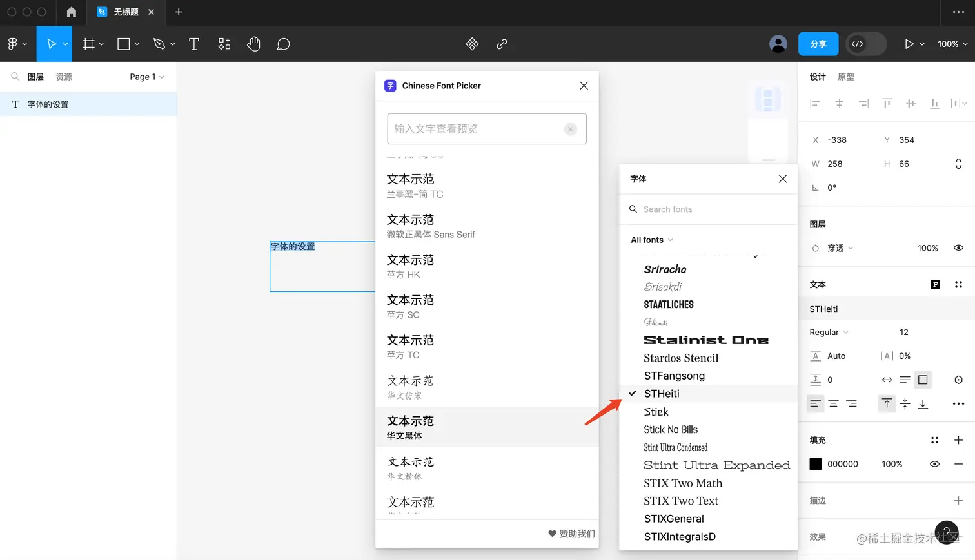Viewport: 975px width, 560px height.
Task: Add a stroke with plus icon
Action: point(958,501)
